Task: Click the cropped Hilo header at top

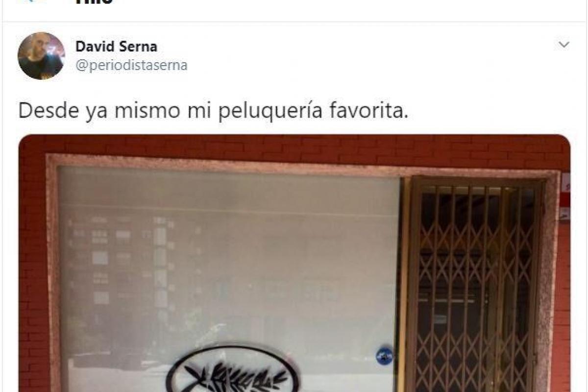Action: tap(94, 2)
